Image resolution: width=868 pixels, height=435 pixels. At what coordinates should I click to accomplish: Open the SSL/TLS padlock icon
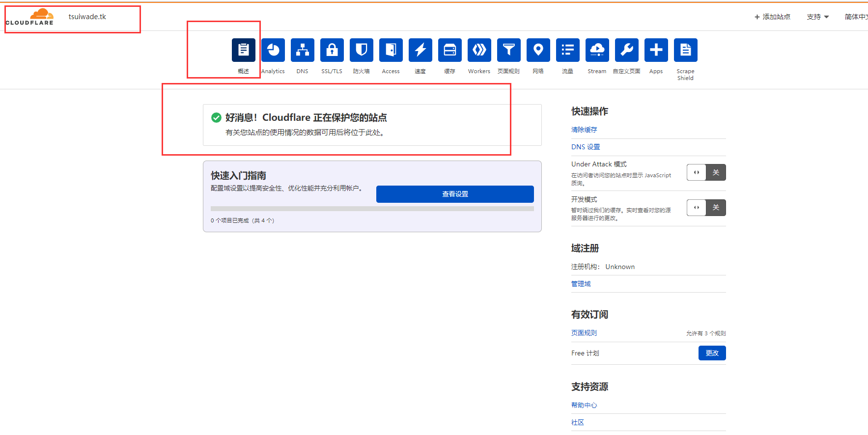tap(332, 50)
